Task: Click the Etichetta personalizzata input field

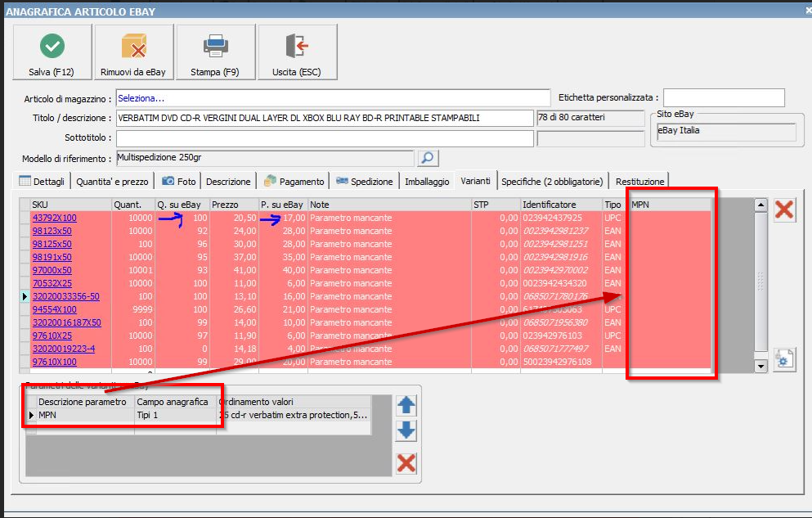Action: tap(724, 98)
